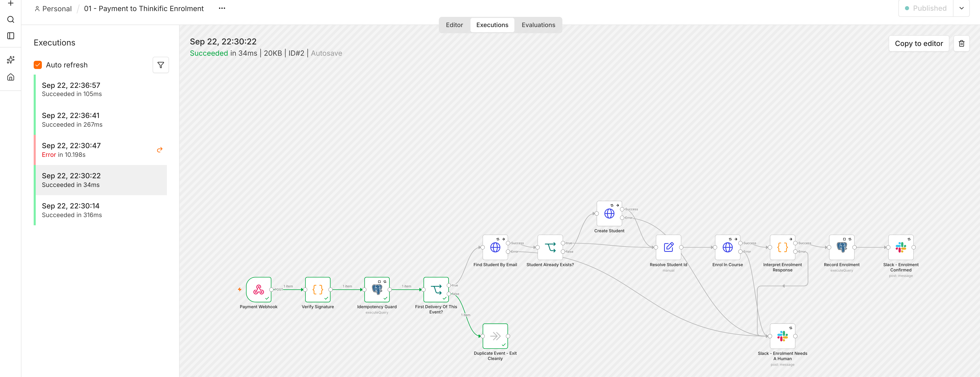The image size is (980, 377).
Task: Retry the failed 22:30:47 execution
Action: click(160, 150)
